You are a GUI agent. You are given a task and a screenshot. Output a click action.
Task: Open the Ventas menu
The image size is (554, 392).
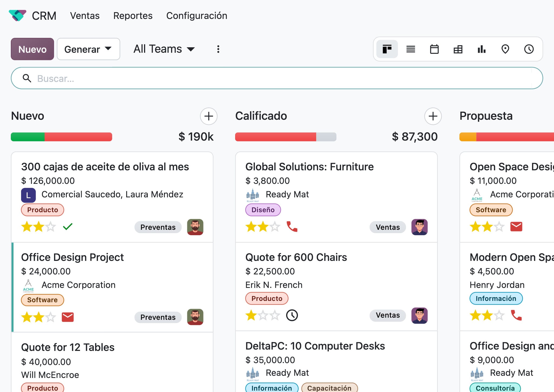pos(85,16)
